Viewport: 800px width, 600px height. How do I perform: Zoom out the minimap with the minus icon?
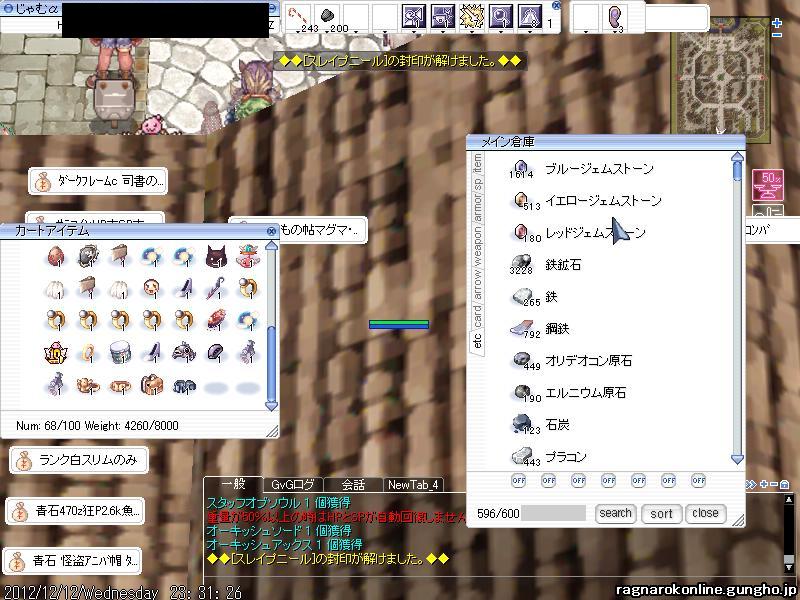pyautogui.click(x=777, y=35)
